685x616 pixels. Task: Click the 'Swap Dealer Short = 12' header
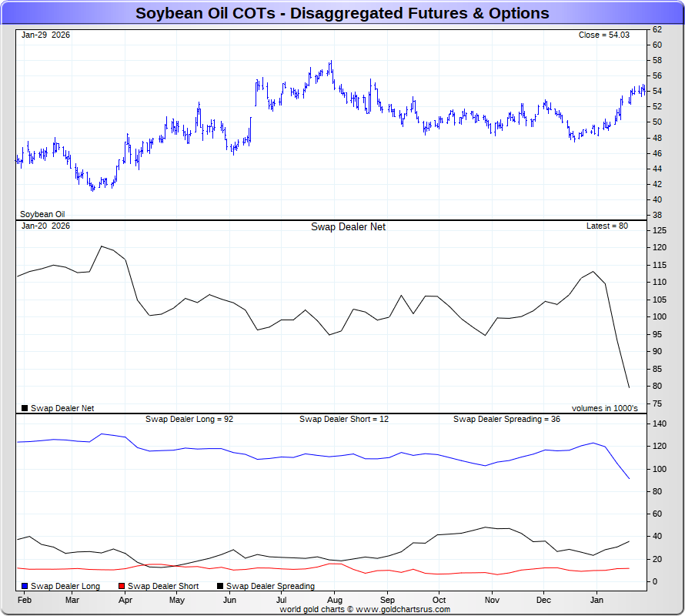click(x=344, y=420)
